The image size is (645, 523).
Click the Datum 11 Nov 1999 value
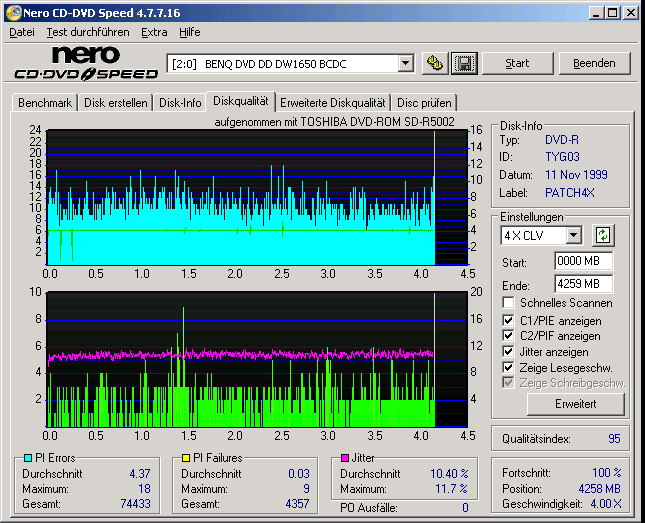click(x=576, y=175)
